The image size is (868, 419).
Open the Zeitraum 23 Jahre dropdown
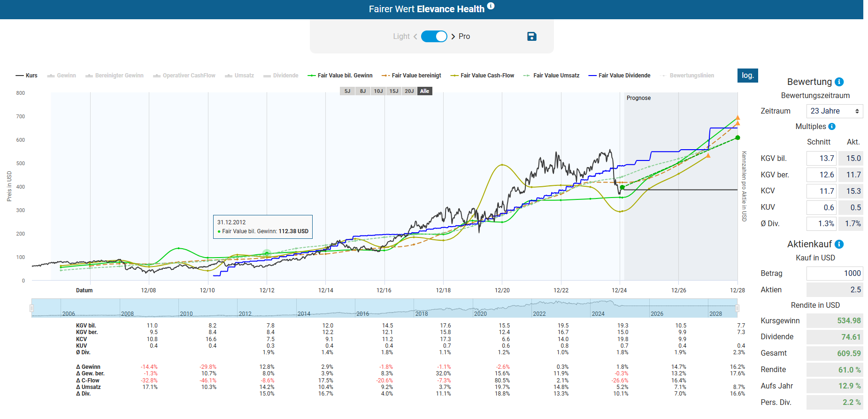point(834,111)
